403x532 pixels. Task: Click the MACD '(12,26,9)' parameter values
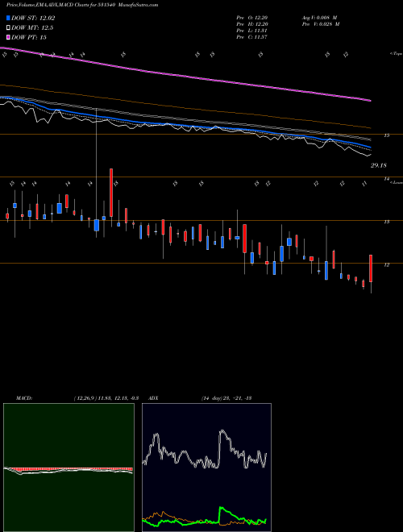(106, 398)
